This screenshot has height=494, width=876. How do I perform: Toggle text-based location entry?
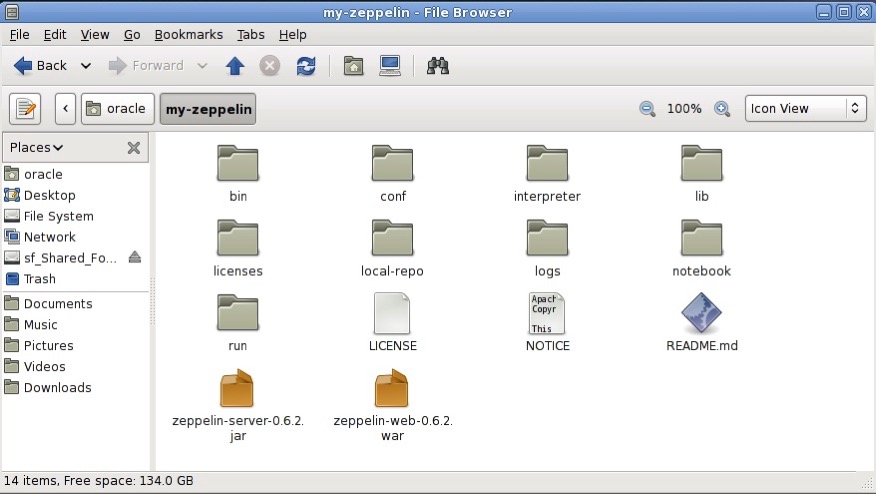25,108
